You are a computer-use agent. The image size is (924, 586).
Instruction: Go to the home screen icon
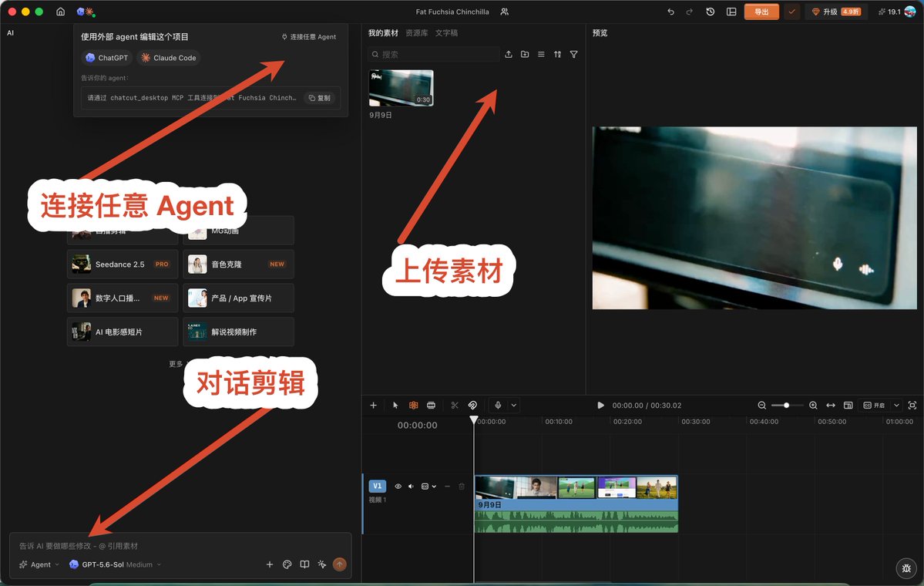[x=60, y=12]
